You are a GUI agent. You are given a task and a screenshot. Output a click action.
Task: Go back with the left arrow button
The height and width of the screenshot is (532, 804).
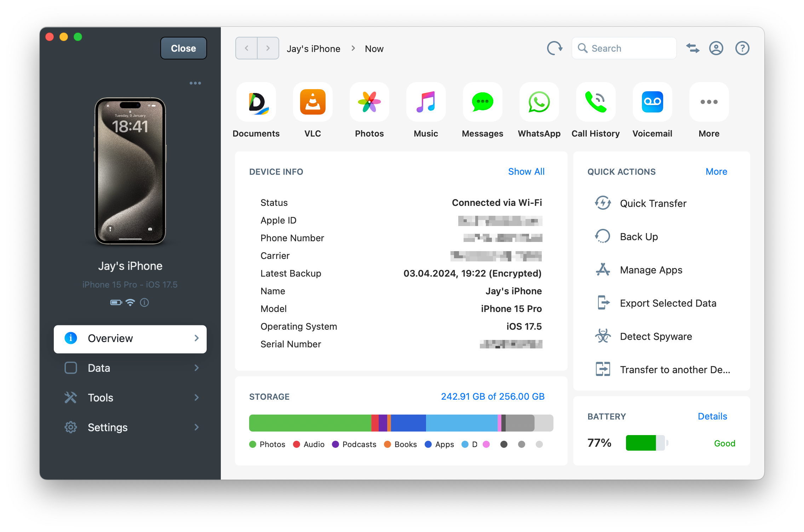pos(247,48)
